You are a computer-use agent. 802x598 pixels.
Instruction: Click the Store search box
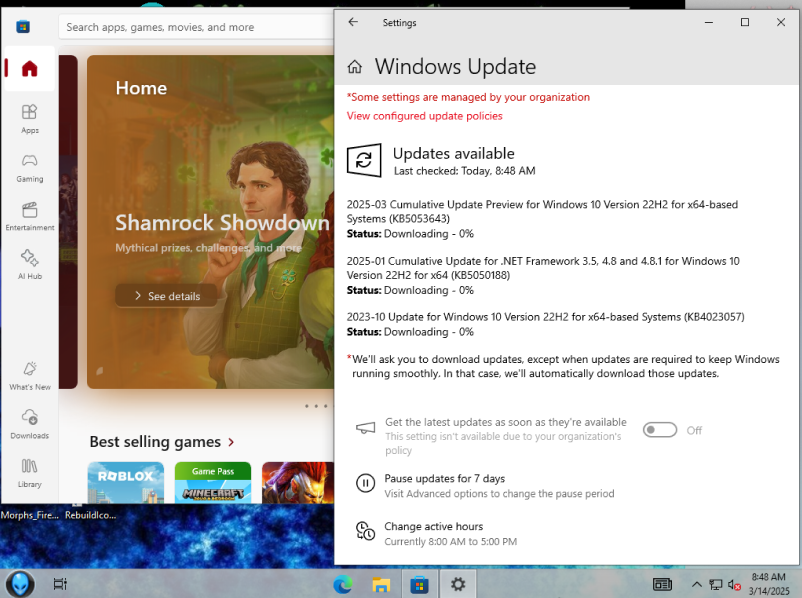point(196,27)
